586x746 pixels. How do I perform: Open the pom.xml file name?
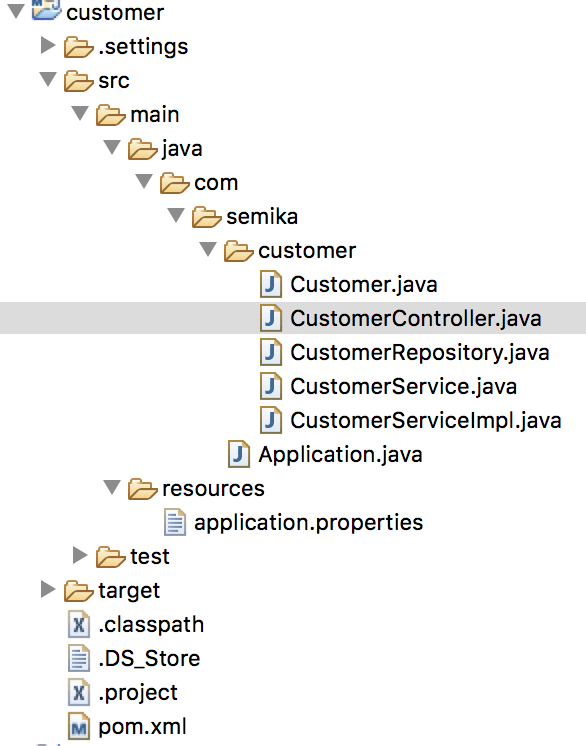tap(142, 727)
